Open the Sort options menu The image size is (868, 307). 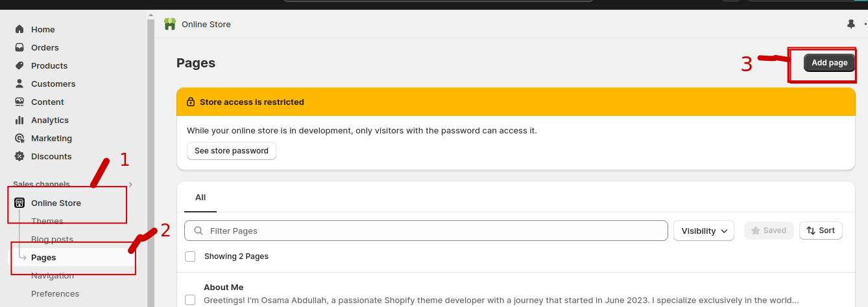pos(821,231)
